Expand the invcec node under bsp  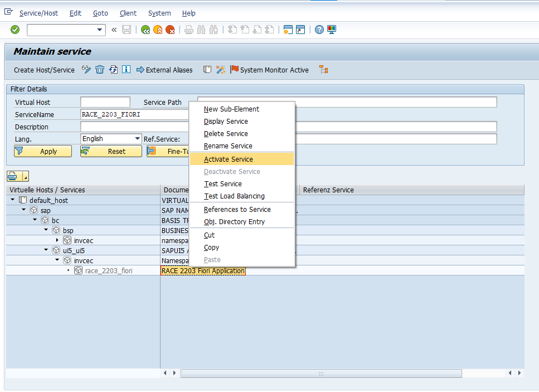click(x=57, y=240)
